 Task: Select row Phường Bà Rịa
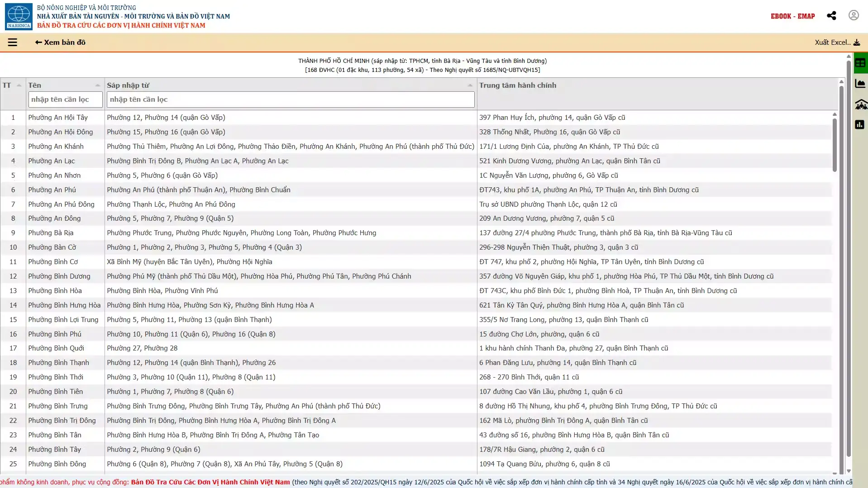(416, 233)
